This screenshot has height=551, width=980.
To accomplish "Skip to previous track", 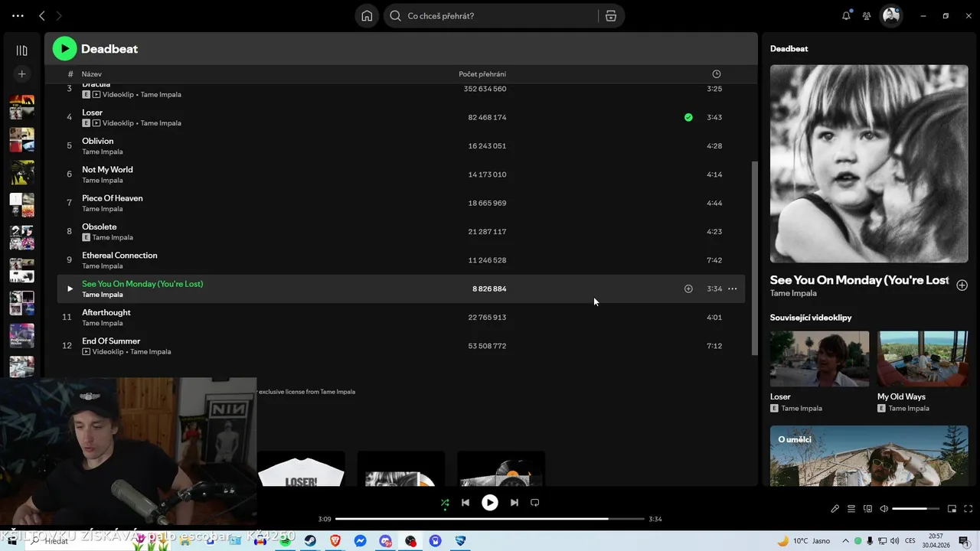I will (x=465, y=503).
